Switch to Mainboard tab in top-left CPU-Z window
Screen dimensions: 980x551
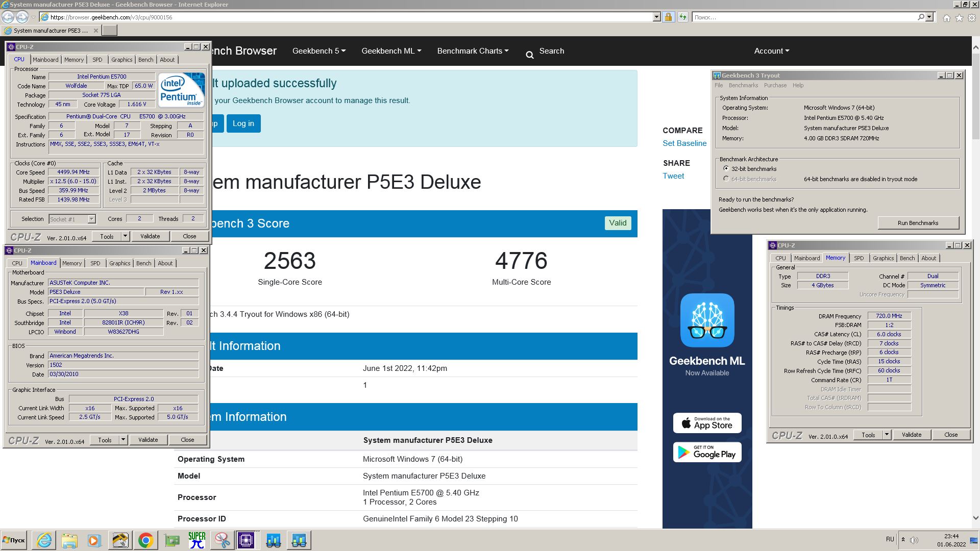[45, 60]
